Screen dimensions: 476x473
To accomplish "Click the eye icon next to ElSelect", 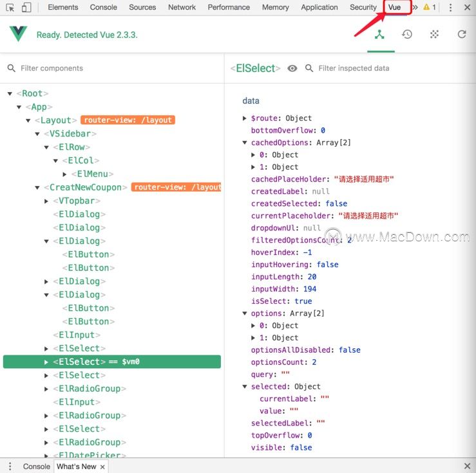I will pyautogui.click(x=292, y=68).
